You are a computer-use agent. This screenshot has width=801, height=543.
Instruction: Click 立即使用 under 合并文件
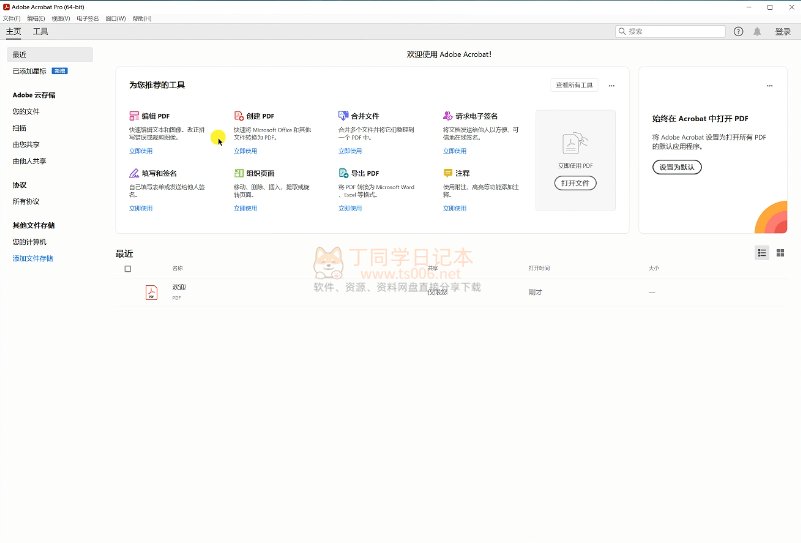350,151
